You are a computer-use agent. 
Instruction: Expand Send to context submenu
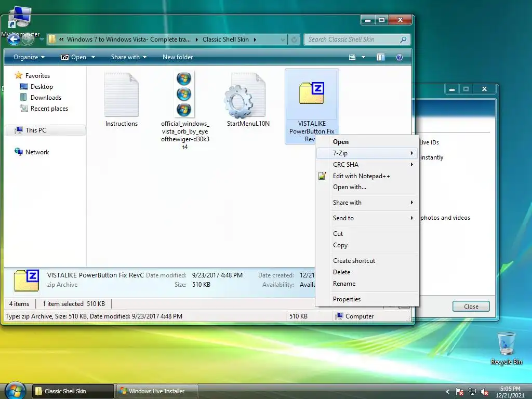367,218
